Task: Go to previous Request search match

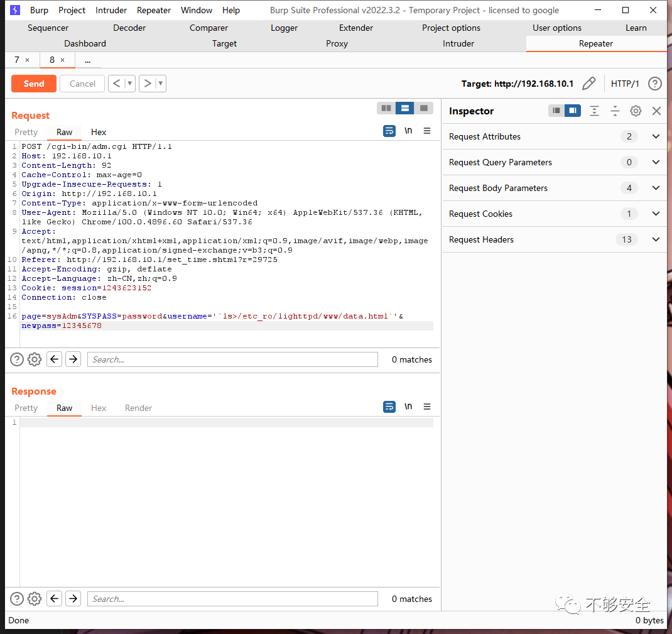Action: [x=55, y=359]
